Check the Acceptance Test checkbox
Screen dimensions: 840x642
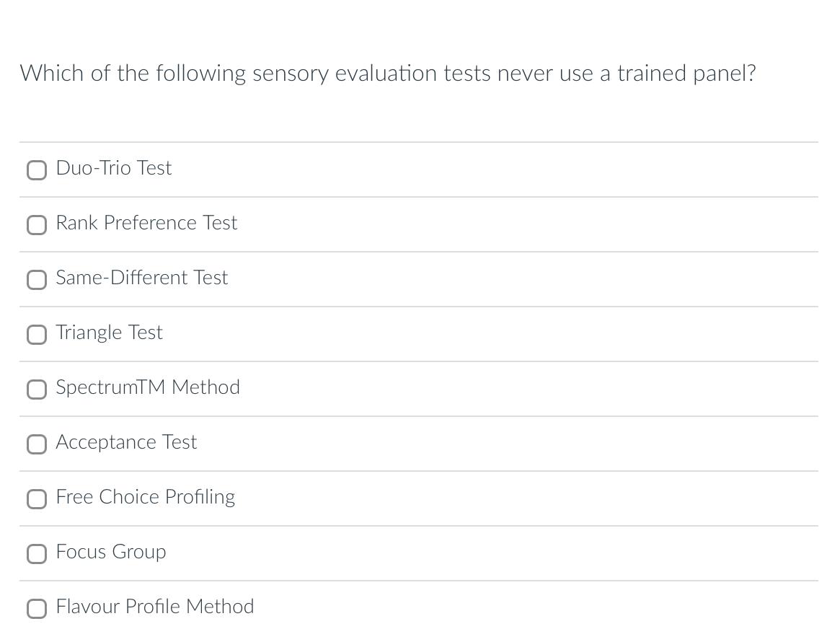tap(37, 444)
